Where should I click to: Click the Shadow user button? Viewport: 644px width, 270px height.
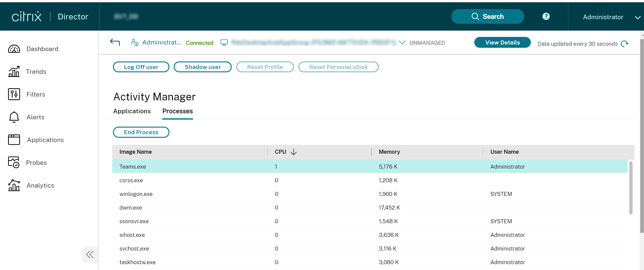[x=202, y=67]
